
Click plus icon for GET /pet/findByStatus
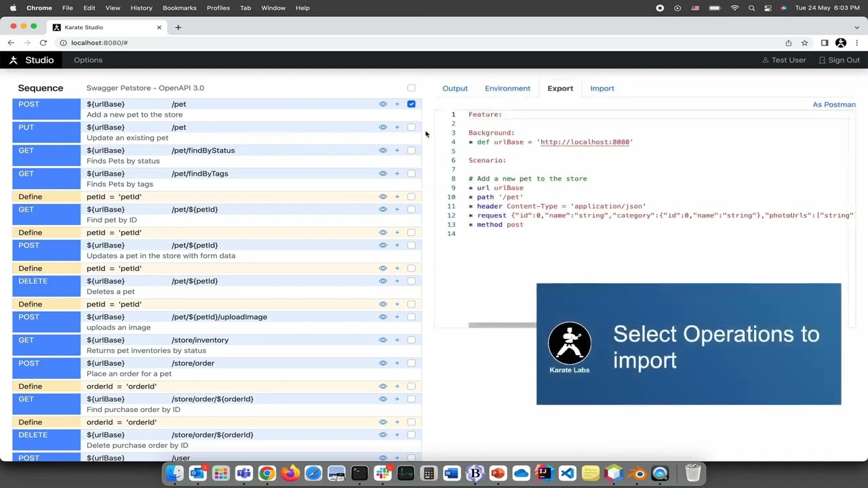coord(397,150)
